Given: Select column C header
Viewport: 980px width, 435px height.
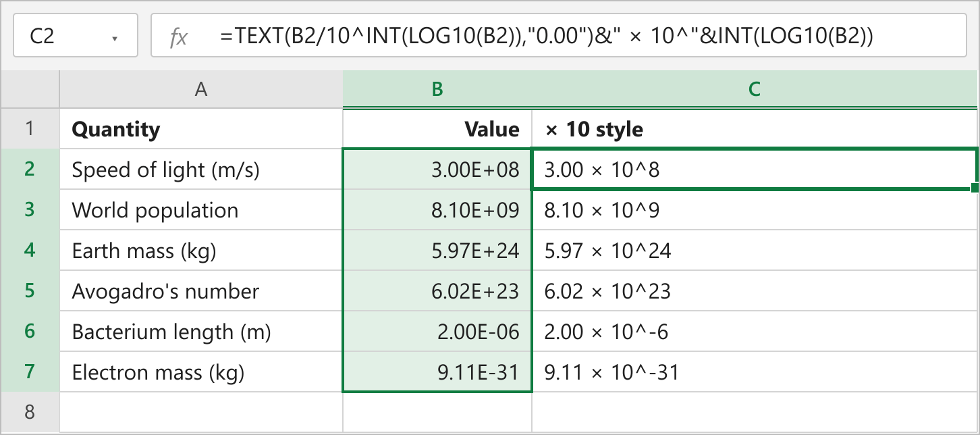Looking at the screenshot, I should pyautogui.click(x=755, y=88).
